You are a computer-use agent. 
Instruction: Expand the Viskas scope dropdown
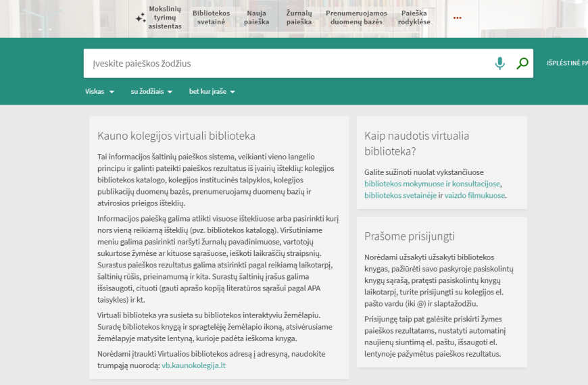(99, 92)
